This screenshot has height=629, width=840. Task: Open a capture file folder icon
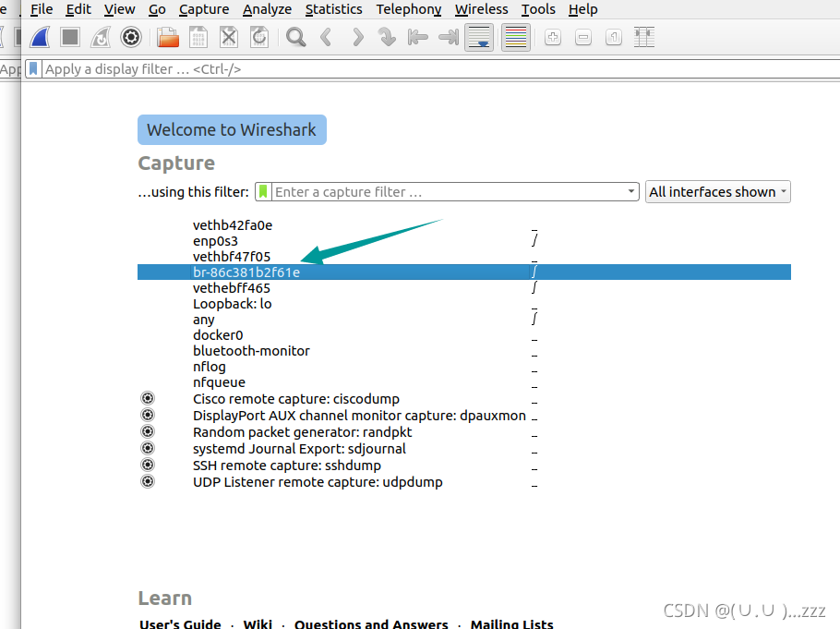168,38
